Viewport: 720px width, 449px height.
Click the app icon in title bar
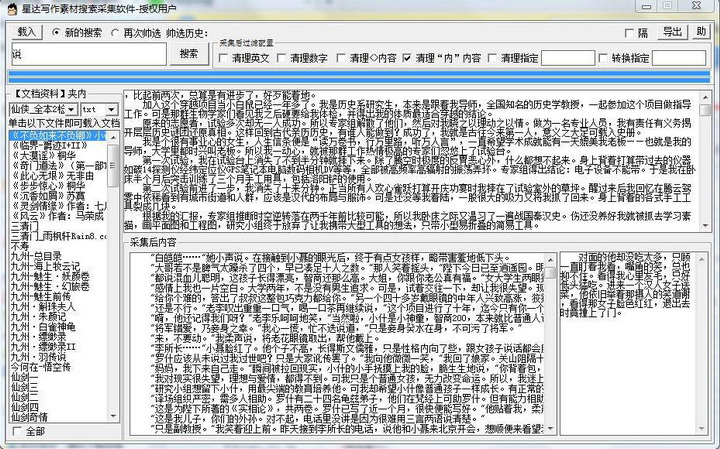pyautogui.click(x=11, y=8)
